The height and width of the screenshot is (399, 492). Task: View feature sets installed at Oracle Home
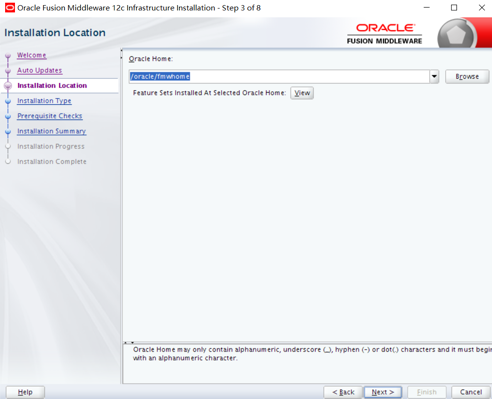pyautogui.click(x=302, y=93)
